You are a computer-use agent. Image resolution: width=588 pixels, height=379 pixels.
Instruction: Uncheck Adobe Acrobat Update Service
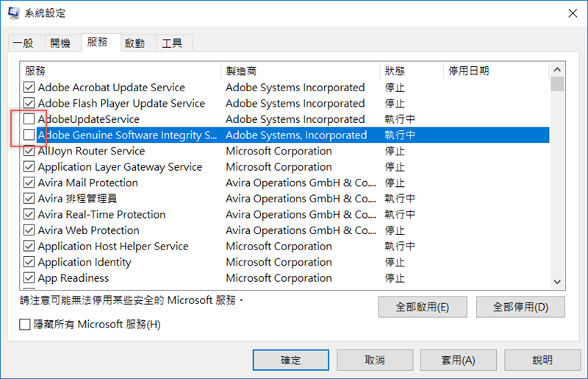tap(29, 88)
